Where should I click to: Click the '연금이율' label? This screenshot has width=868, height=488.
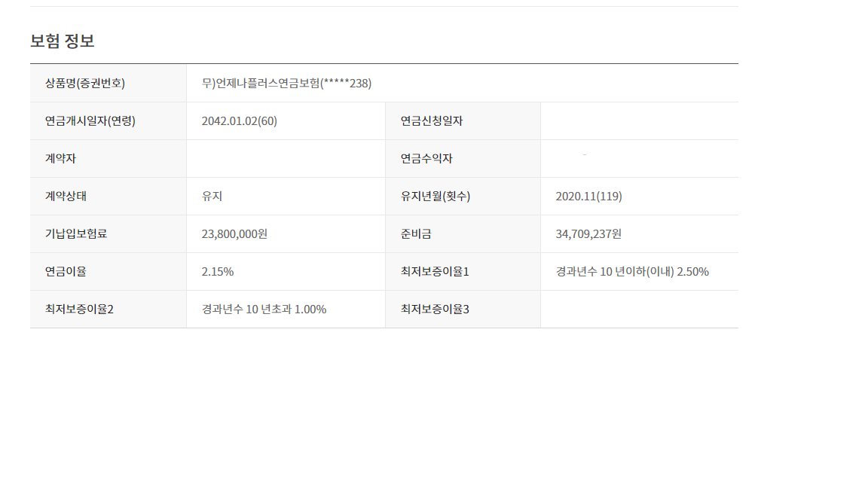[66, 271]
